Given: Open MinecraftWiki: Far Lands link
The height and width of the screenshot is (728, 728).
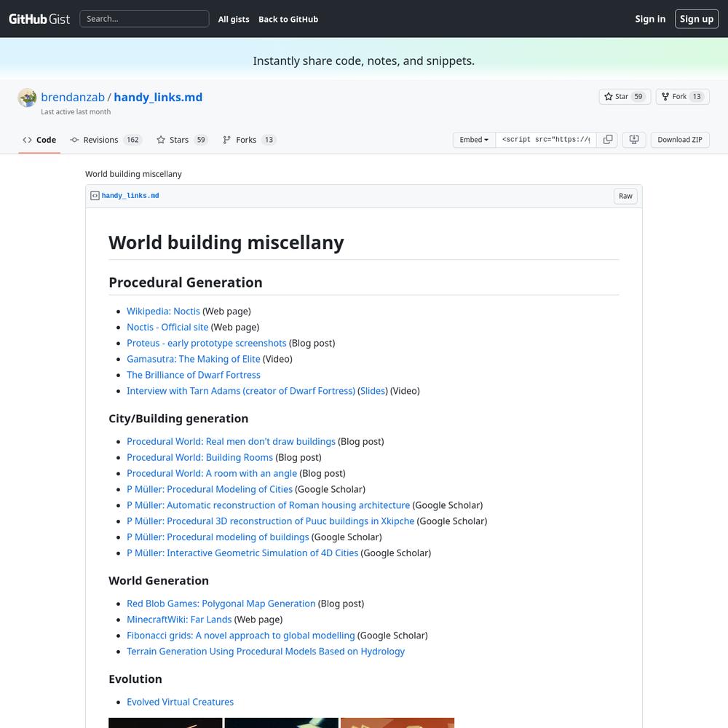Looking at the screenshot, I should coord(179,620).
